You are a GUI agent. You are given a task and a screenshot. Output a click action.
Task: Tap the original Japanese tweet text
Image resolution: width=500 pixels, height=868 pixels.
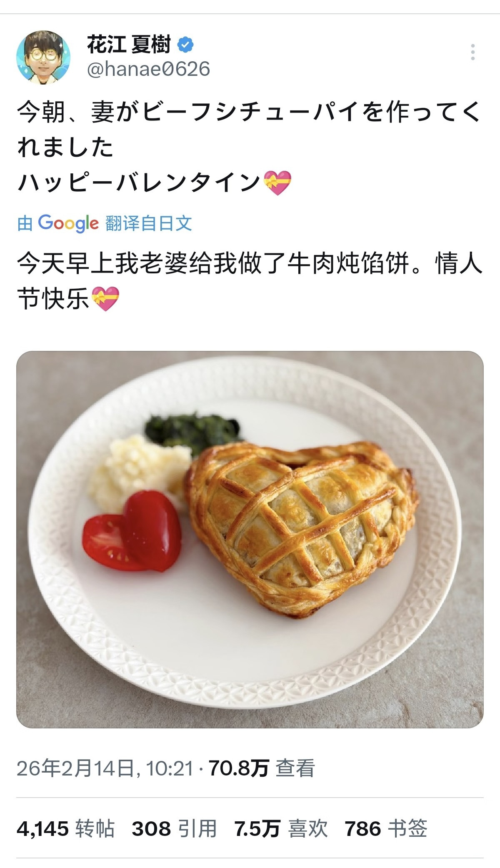pyautogui.click(x=249, y=147)
